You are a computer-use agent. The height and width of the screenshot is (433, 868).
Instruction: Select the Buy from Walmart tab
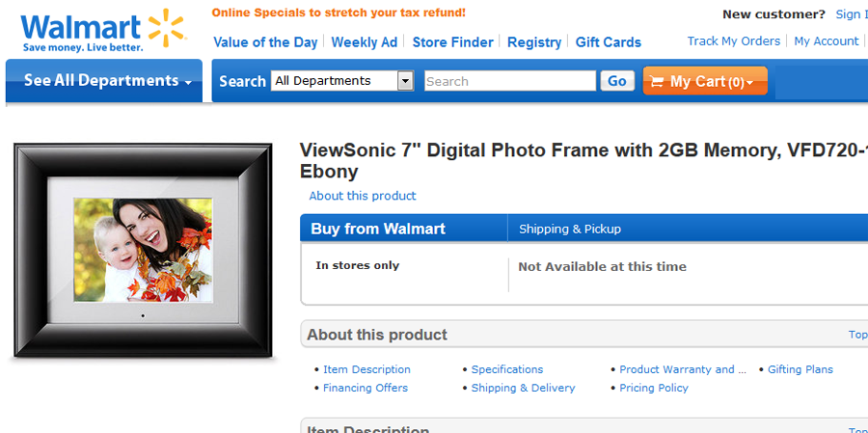379,229
